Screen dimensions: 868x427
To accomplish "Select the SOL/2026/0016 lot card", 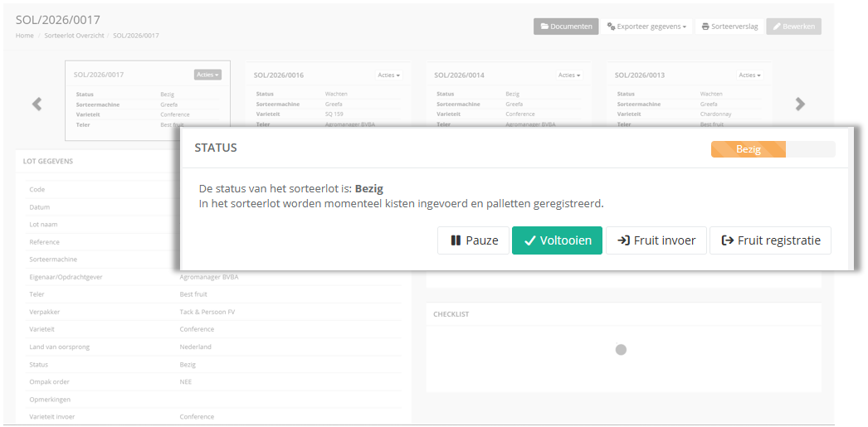I will (328, 95).
